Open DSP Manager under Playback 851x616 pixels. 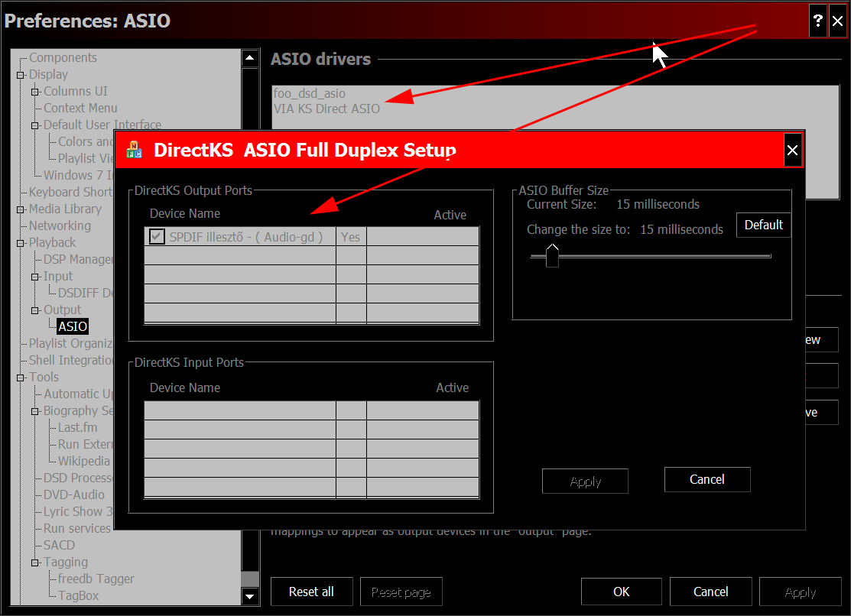coord(78,259)
